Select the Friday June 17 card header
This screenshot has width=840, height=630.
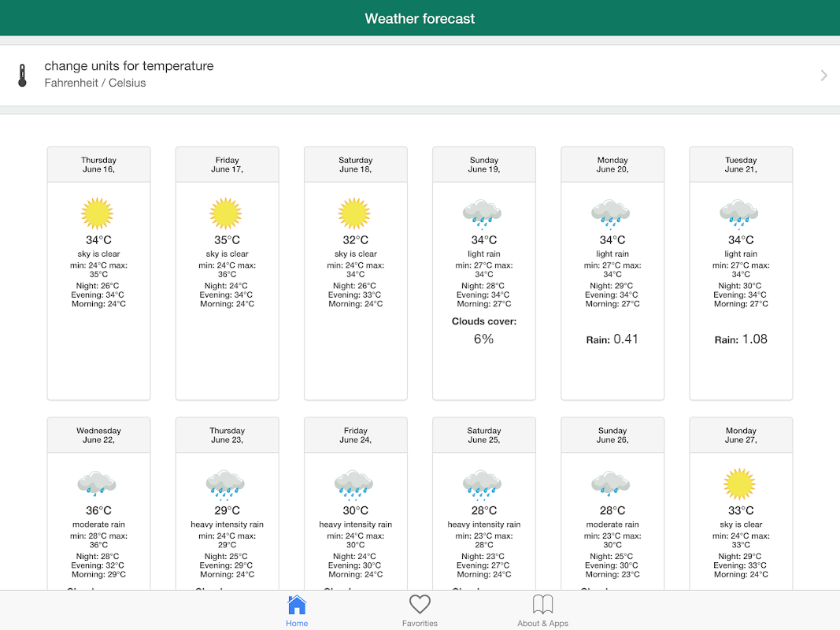228,165
